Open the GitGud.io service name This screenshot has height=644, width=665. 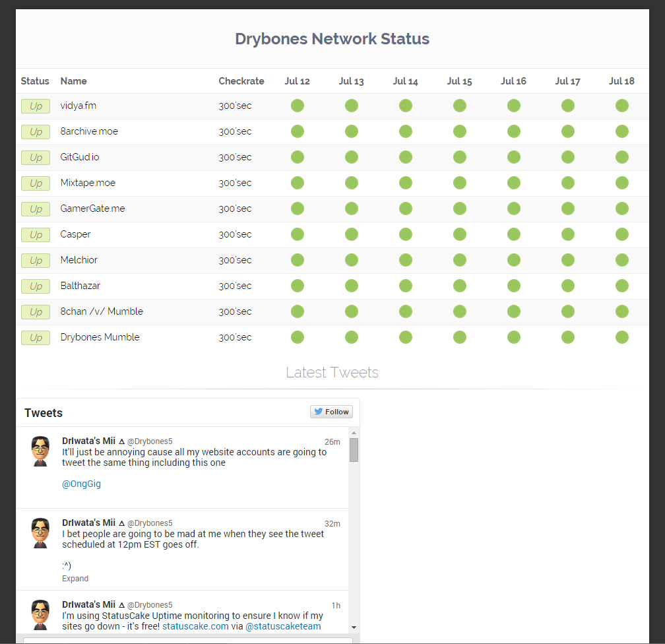pos(80,157)
